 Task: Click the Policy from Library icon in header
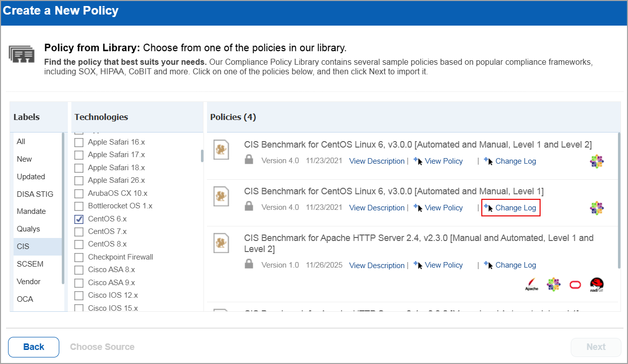pos(22,54)
